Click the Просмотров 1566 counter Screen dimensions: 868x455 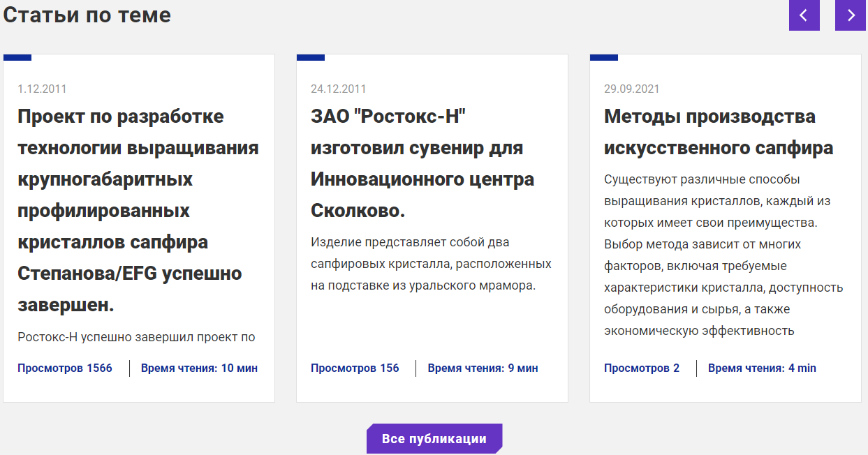[x=65, y=368]
